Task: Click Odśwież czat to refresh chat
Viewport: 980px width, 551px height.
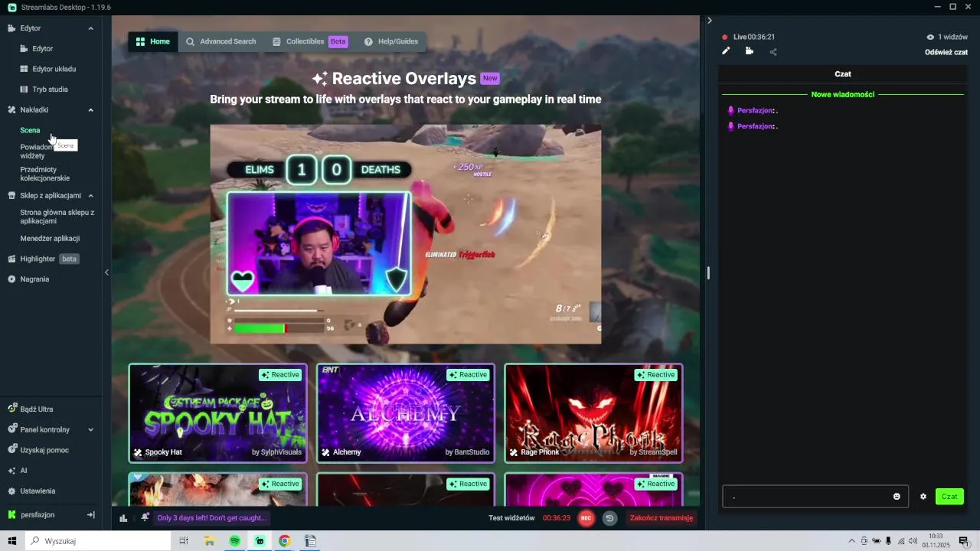Action: coord(946,52)
